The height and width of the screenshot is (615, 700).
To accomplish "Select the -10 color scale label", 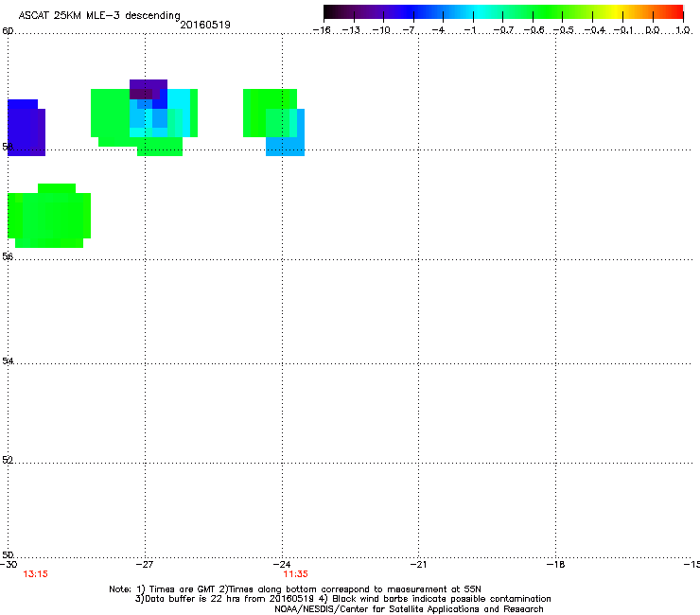I will point(381,30).
